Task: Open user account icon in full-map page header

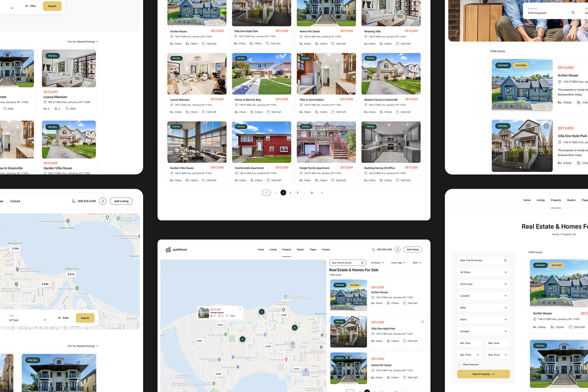Action: (x=103, y=201)
